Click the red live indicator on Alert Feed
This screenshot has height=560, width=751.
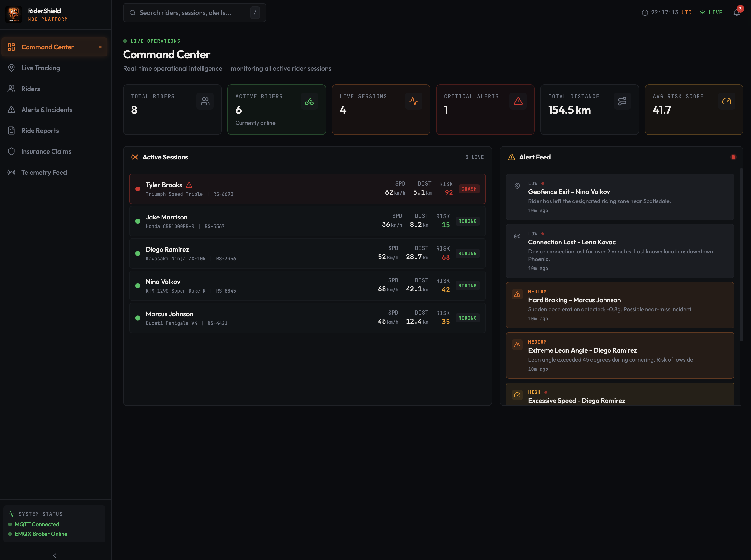click(733, 157)
